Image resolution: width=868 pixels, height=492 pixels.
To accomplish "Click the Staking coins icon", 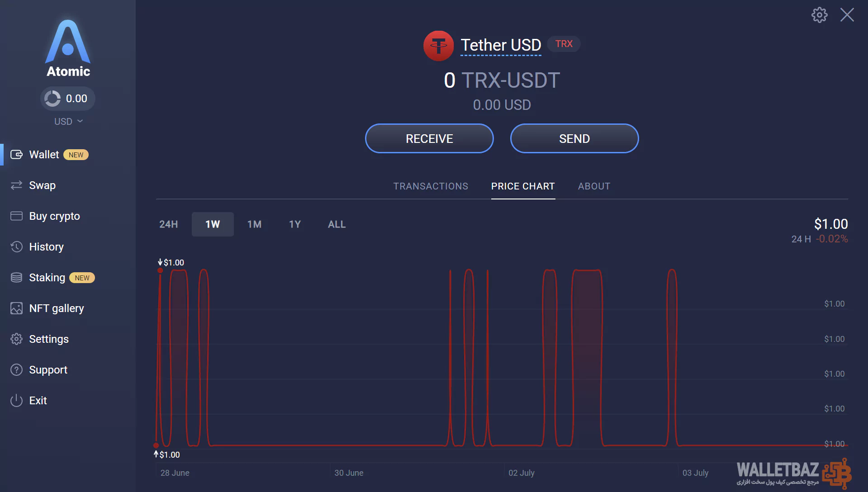I will tap(16, 278).
